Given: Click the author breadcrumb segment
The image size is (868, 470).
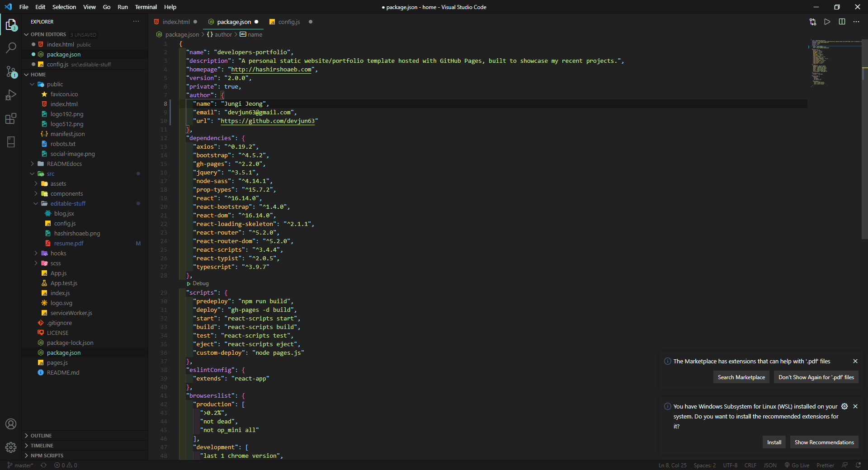Looking at the screenshot, I should 219,34.
